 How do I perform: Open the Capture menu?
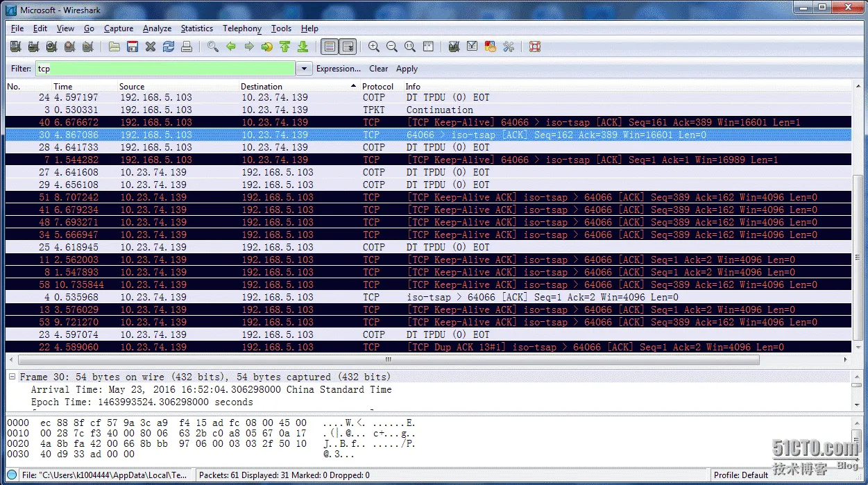(119, 28)
